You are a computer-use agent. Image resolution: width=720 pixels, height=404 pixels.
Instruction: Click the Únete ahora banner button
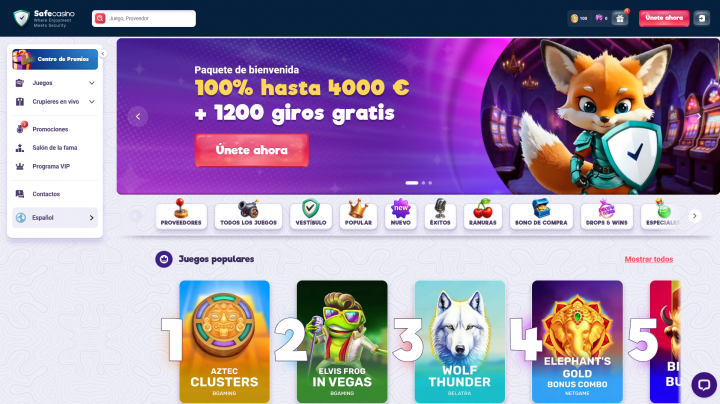[x=252, y=150]
